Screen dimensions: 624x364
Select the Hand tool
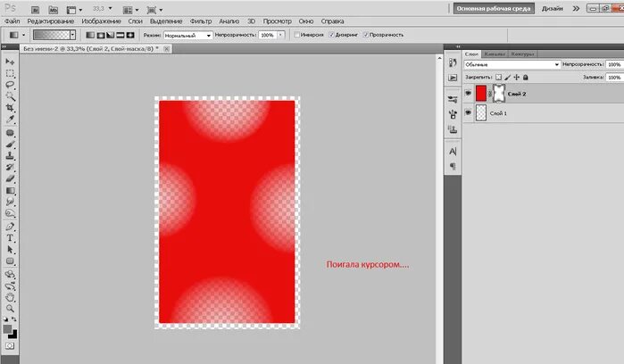(10, 297)
